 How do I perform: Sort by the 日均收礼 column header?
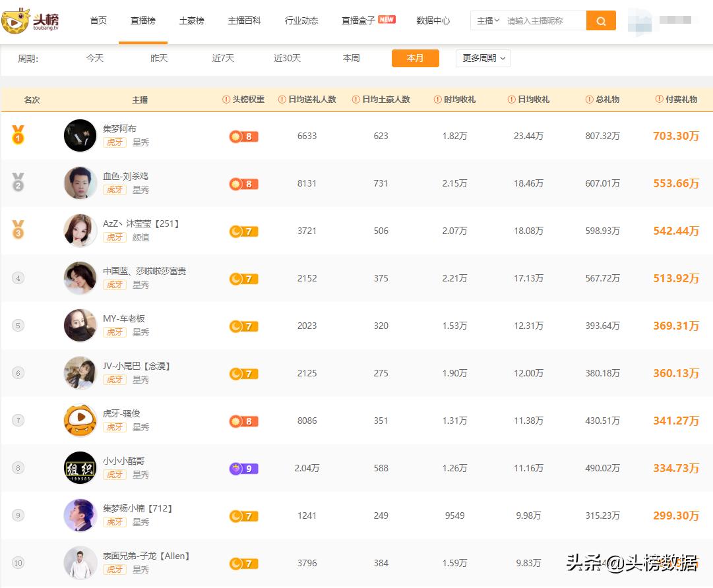coord(533,100)
